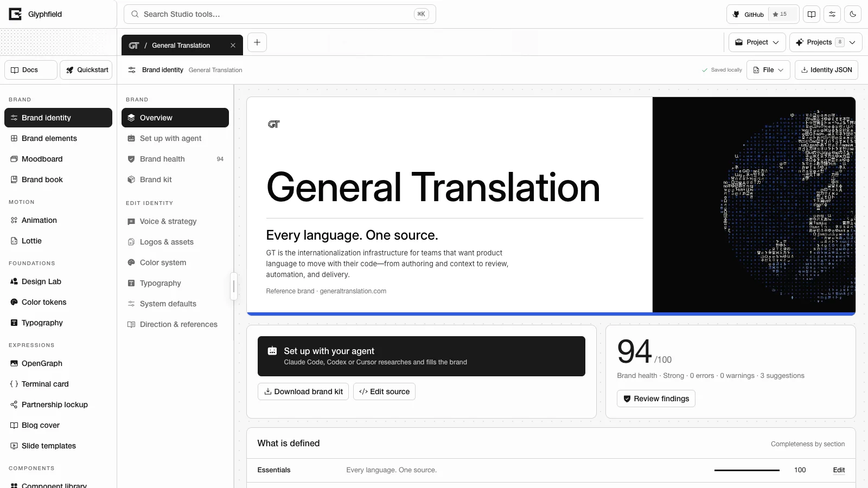This screenshot has height=488, width=868.
Task: Go to Animation
Action: [x=58, y=220]
